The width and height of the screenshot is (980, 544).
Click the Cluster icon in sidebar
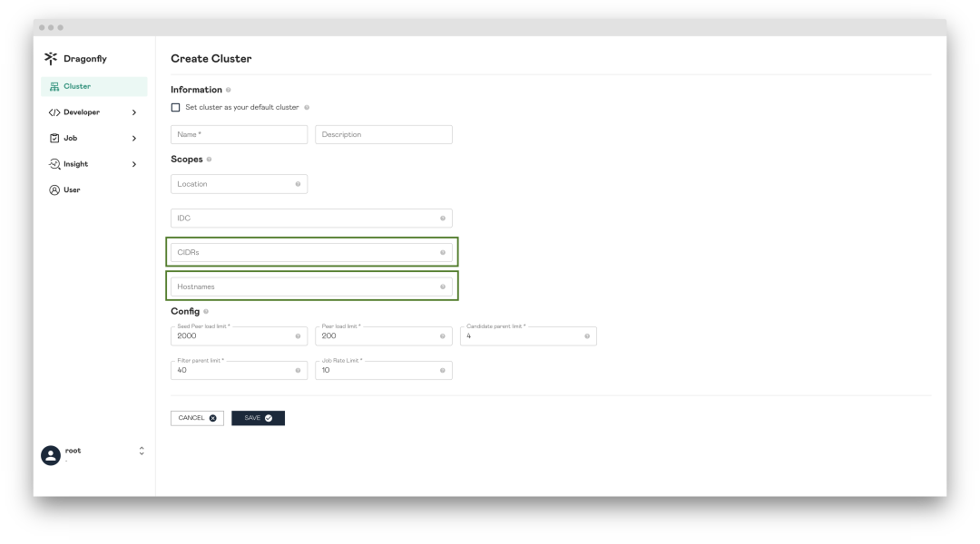click(x=54, y=87)
